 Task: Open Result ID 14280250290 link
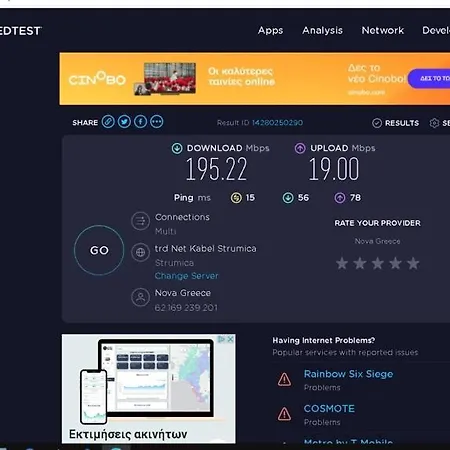tap(277, 123)
